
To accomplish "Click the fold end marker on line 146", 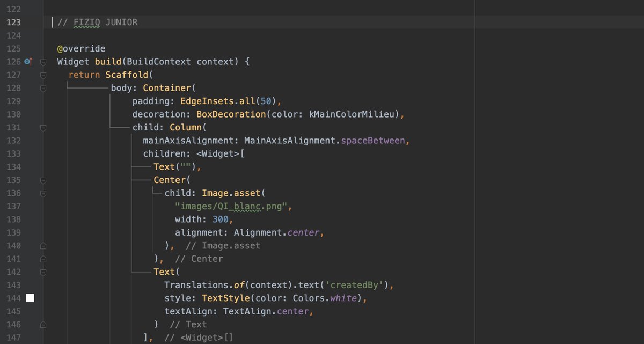I will [43, 324].
